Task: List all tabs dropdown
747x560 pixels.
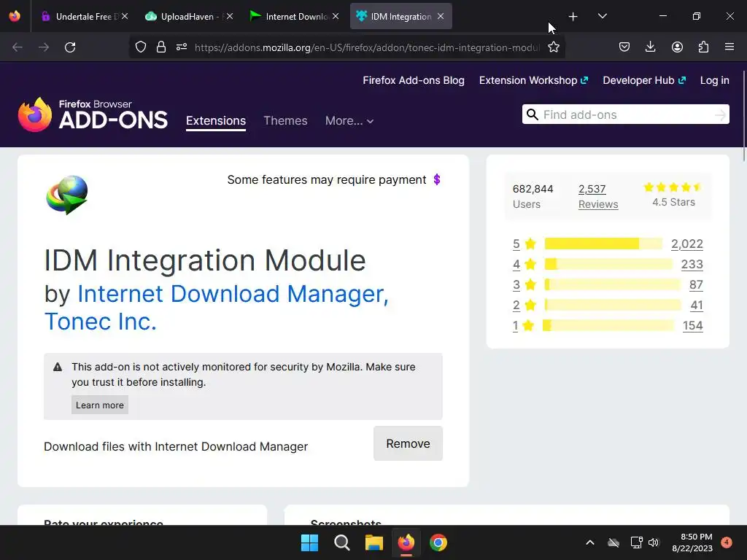Action: pos(602,17)
